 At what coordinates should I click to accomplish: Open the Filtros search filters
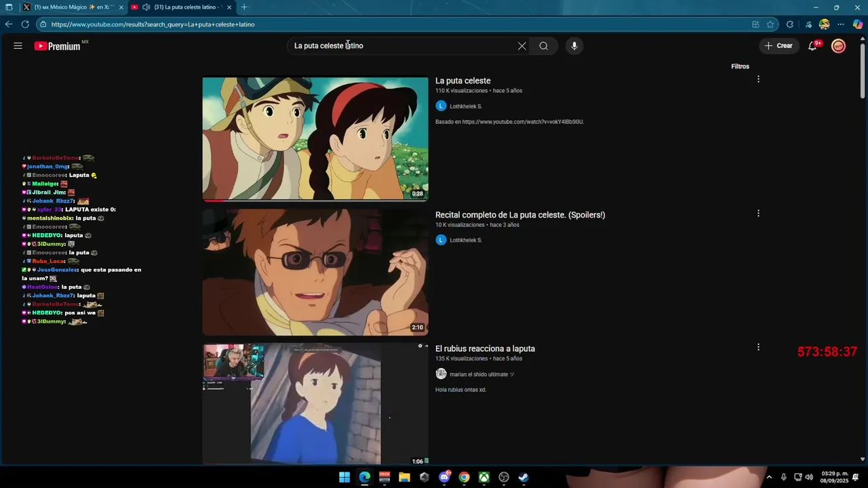pyautogui.click(x=740, y=66)
